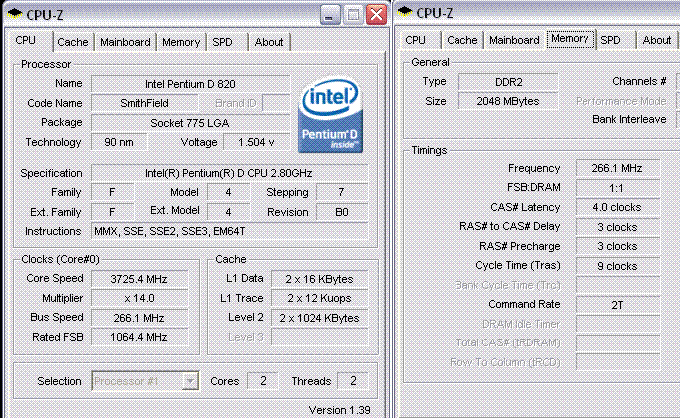Click the CAS# Latency 4.0 clocks field
Image resolution: width=680 pixels, height=418 pixels.
tap(618, 207)
